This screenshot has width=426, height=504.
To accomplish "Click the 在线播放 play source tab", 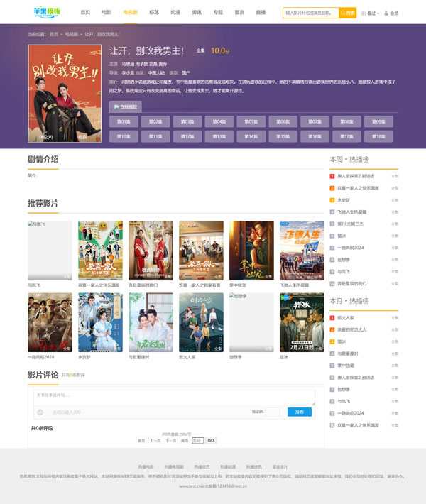I will [x=126, y=106].
